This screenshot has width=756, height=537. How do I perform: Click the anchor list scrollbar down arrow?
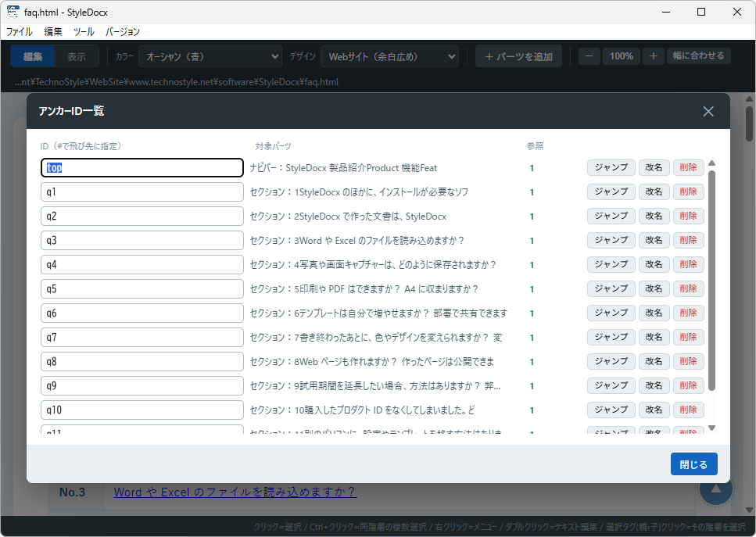[711, 428]
